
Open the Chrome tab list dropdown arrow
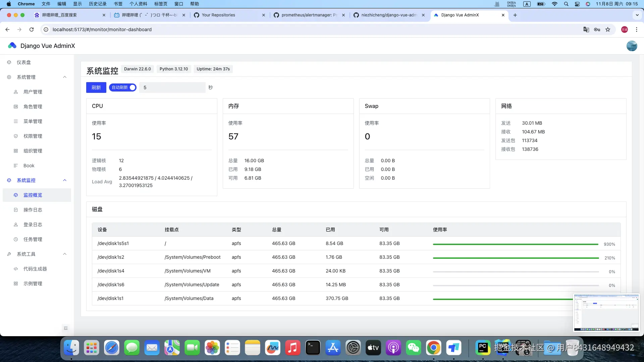pos(637,15)
